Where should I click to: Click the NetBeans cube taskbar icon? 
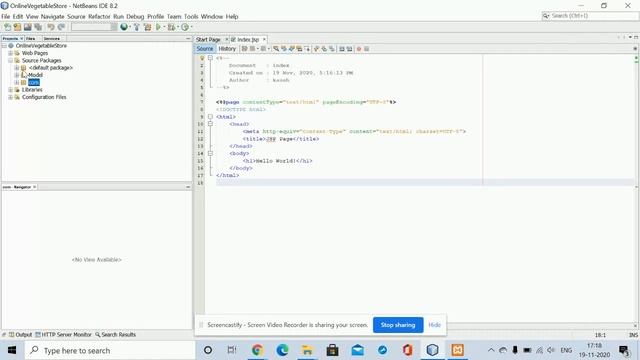click(432, 350)
